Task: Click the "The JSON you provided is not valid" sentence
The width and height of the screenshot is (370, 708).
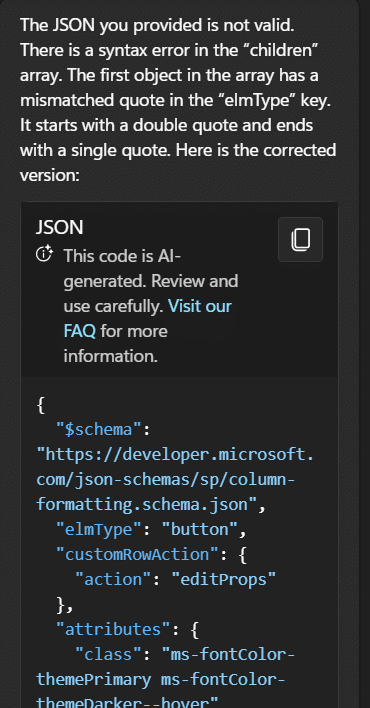Action: tap(157, 25)
